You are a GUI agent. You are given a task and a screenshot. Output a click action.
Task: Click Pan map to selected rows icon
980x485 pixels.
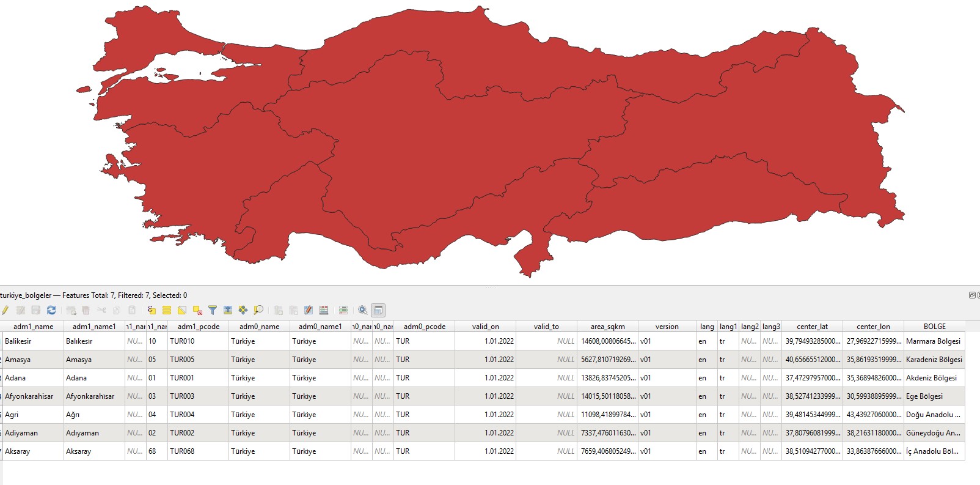[x=243, y=310]
